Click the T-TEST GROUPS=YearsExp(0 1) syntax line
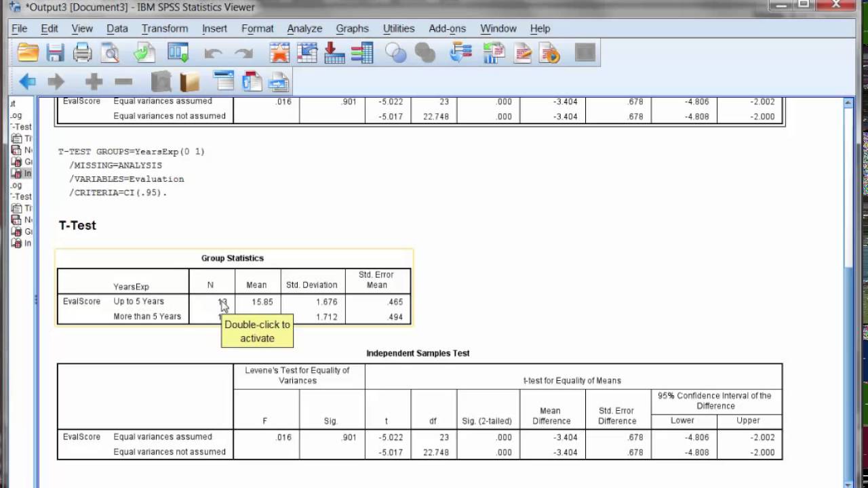 coord(131,152)
